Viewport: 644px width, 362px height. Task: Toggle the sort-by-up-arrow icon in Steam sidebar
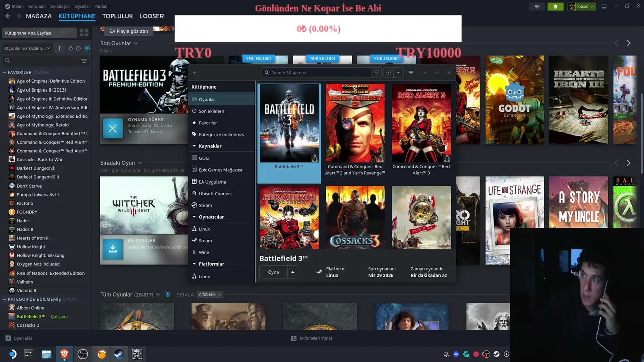tap(59, 48)
